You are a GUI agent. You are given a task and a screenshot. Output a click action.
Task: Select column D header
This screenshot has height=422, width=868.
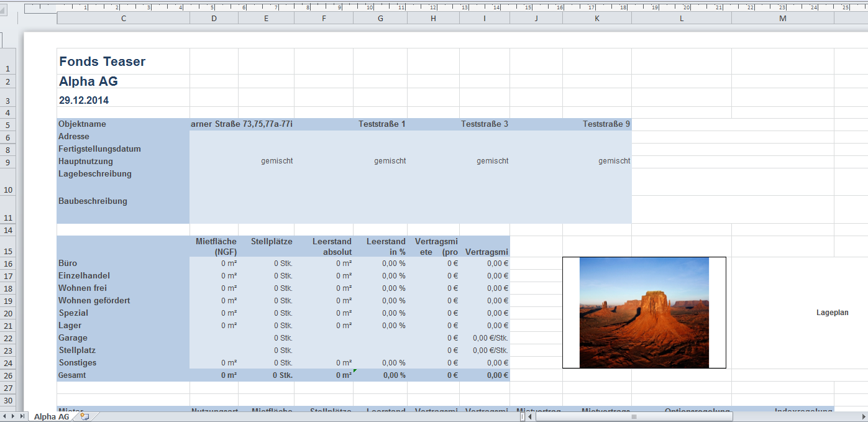point(214,19)
